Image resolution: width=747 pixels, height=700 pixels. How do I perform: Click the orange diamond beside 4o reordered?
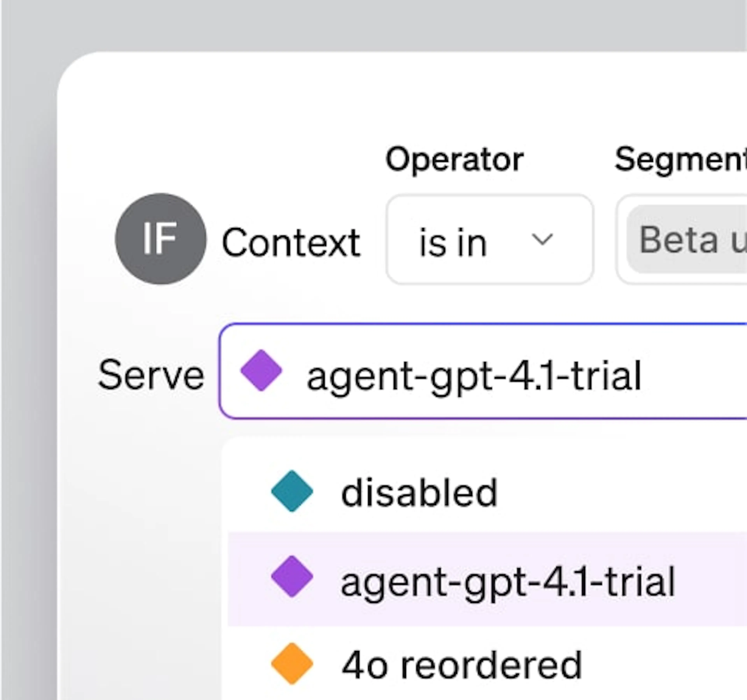click(292, 662)
